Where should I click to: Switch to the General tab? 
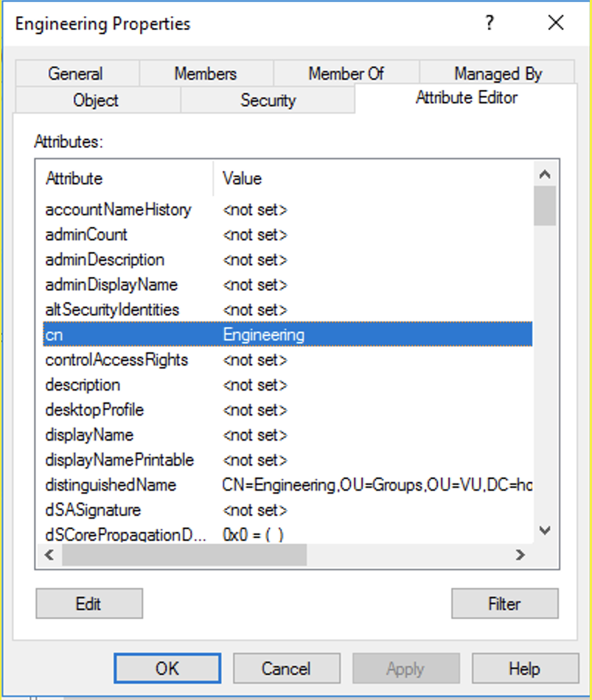click(x=75, y=74)
